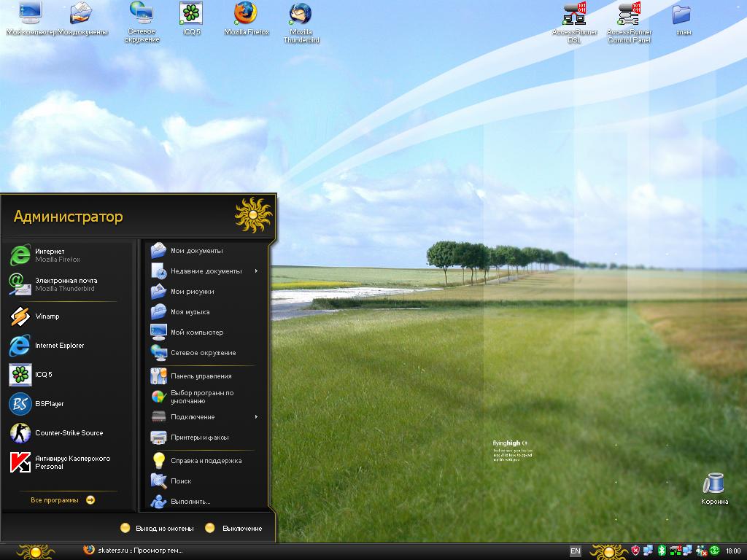Activate the skaters.ru Firefox taskbar button
The width and height of the screenshot is (747, 560).
tap(134, 551)
